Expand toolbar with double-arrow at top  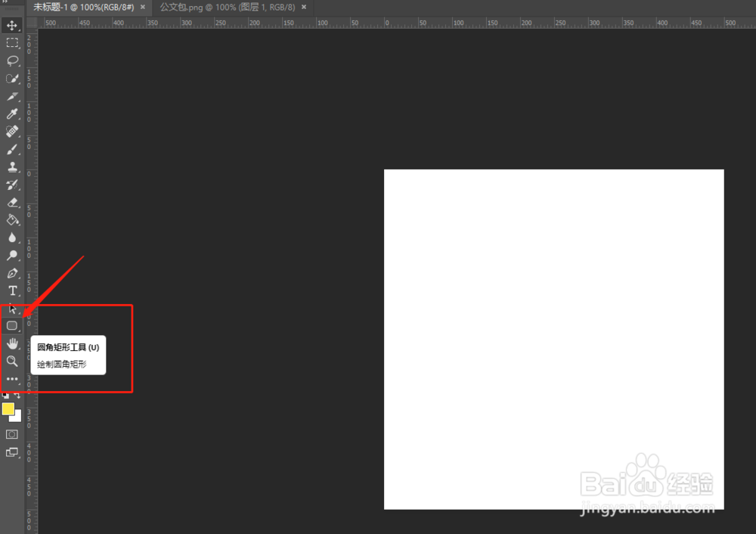click(5, 2)
